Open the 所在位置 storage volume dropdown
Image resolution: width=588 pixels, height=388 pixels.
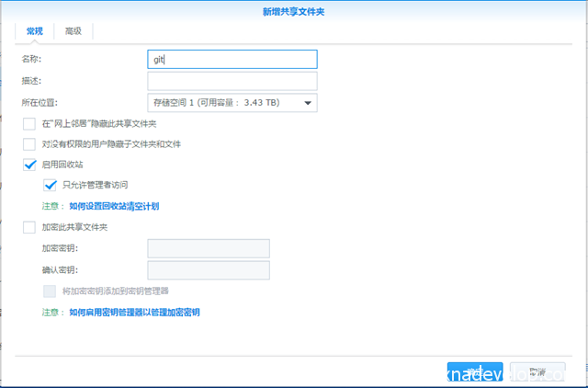[x=232, y=103]
